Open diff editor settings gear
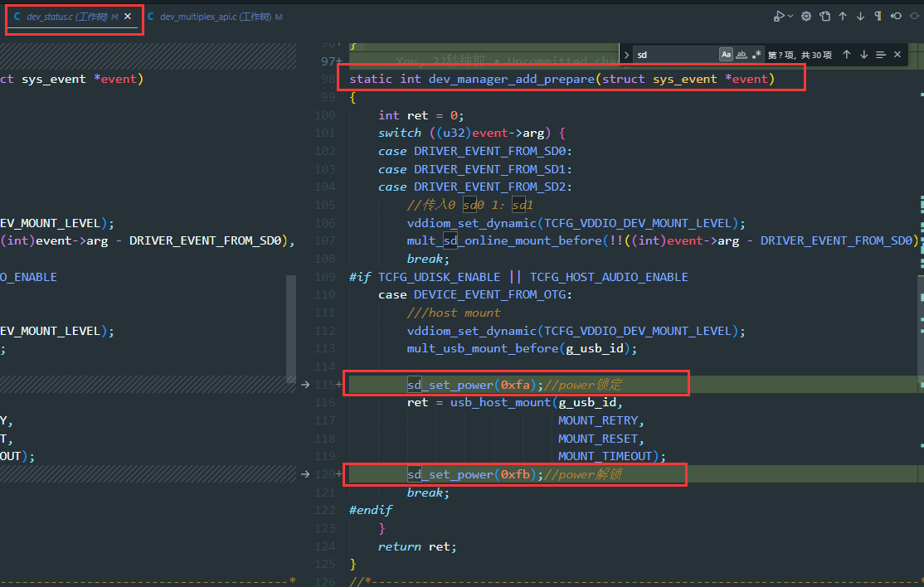 (x=806, y=17)
